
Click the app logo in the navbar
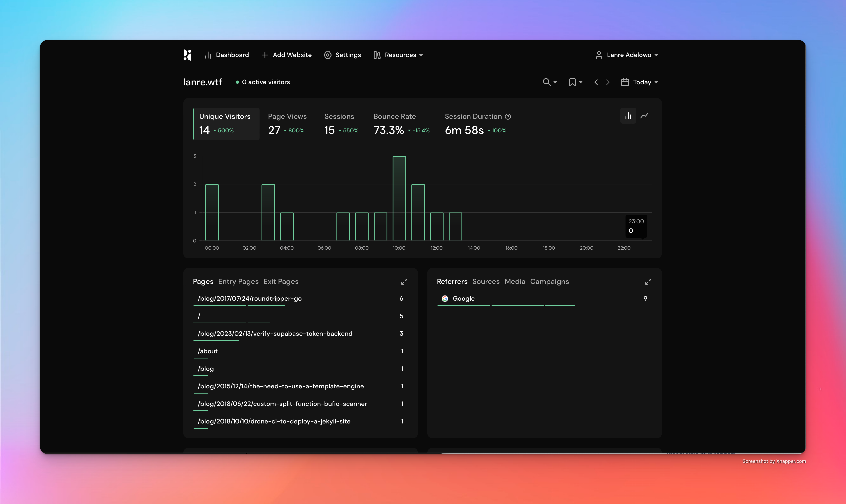[187, 55]
